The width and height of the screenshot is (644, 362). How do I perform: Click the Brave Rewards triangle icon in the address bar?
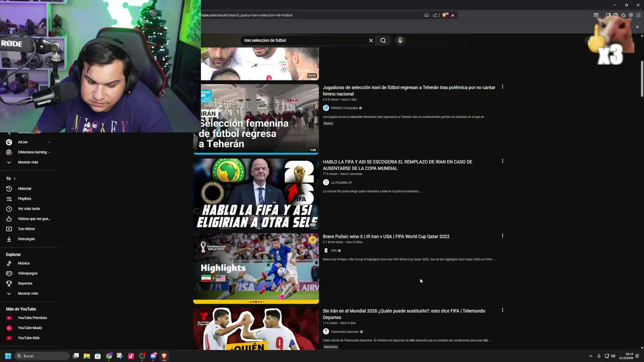pyautogui.click(x=452, y=15)
